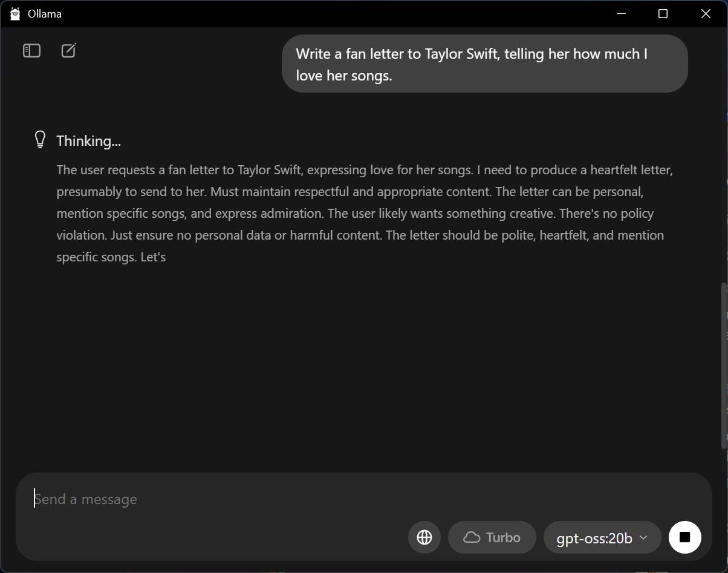
Task: Minimize the Ollama window
Action: click(620, 14)
